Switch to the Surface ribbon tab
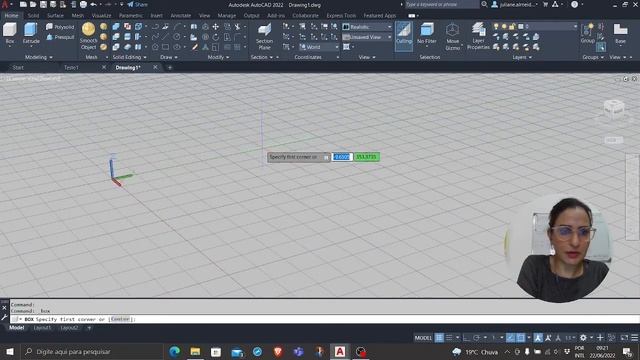Screen dimensions: 640x360 [x=55, y=16]
